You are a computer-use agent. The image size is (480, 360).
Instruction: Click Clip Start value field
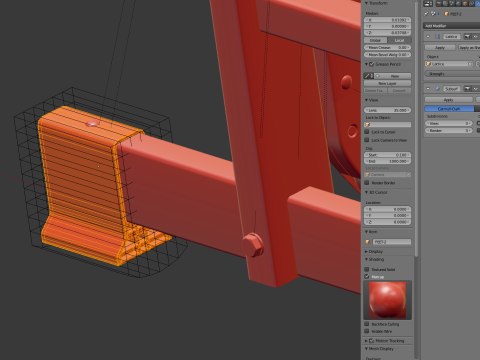(x=387, y=155)
